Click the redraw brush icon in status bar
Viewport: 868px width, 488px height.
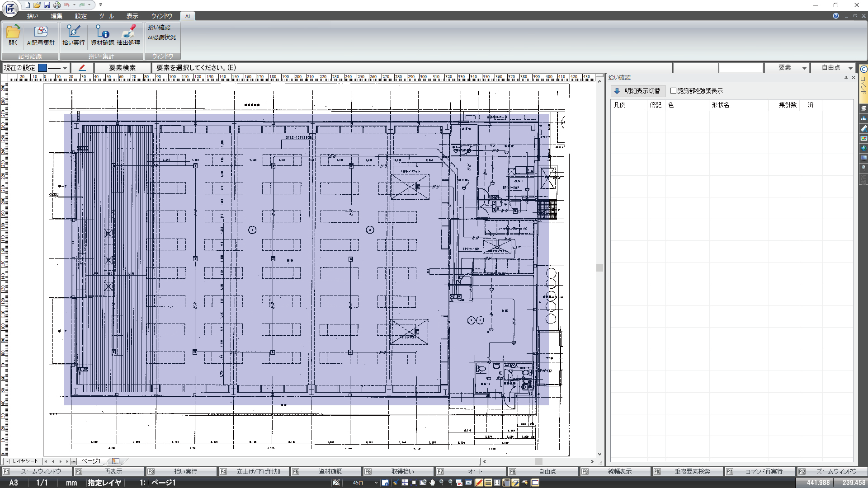396,483
